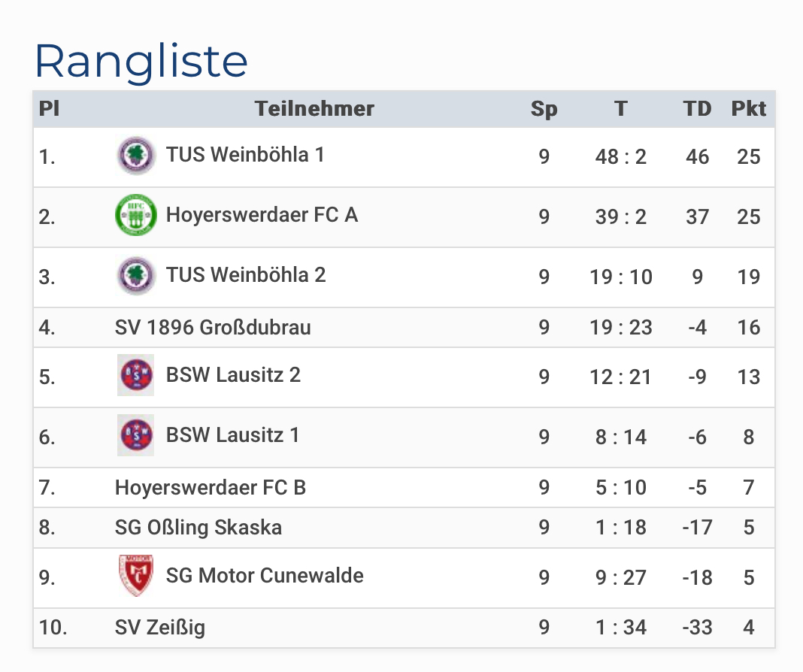
Task: Click the SG Motor Cunewalde red shield
Action: [135, 576]
